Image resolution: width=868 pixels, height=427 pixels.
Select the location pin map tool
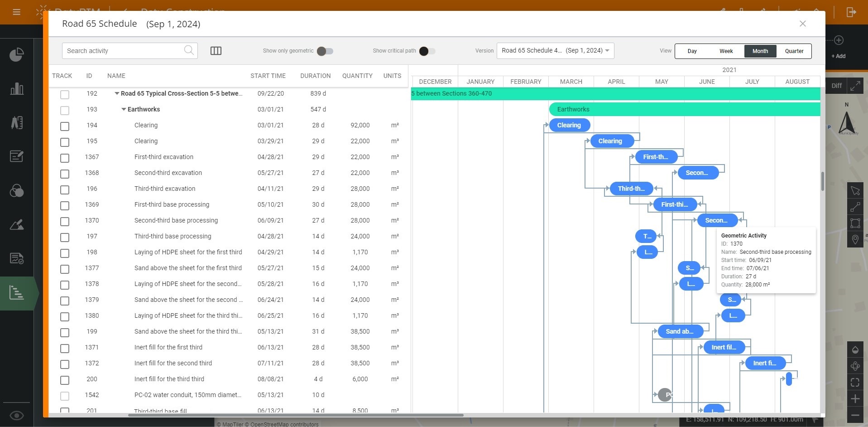pyautogui.click(x=855, y=239)
